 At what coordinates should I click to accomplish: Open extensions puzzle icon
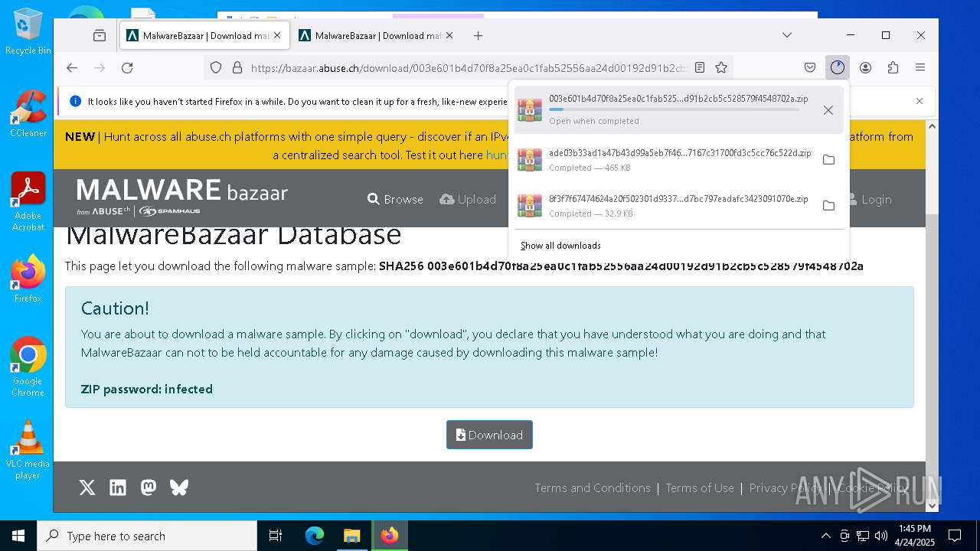[893, 67]
